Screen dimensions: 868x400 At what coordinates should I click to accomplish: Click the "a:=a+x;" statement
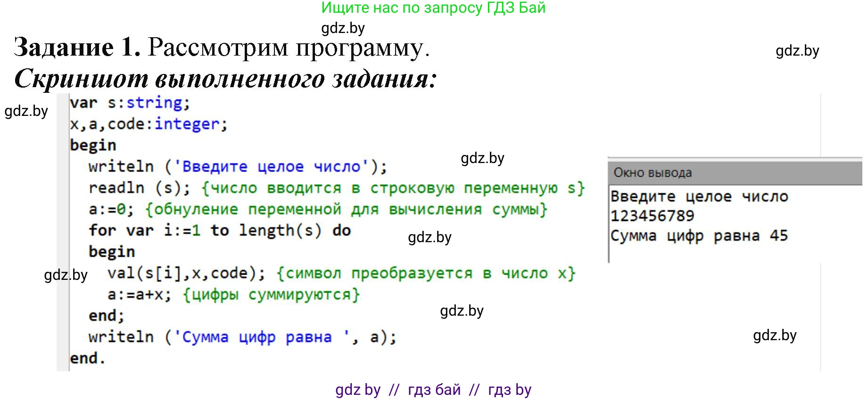click(139, 294)
